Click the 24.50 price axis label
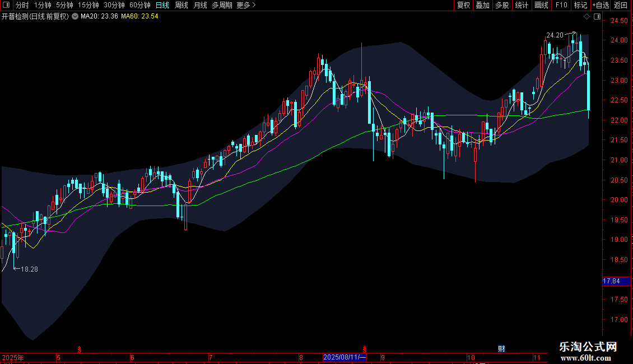The height and width of the screenshot is (364, 633). pos(619,21)
